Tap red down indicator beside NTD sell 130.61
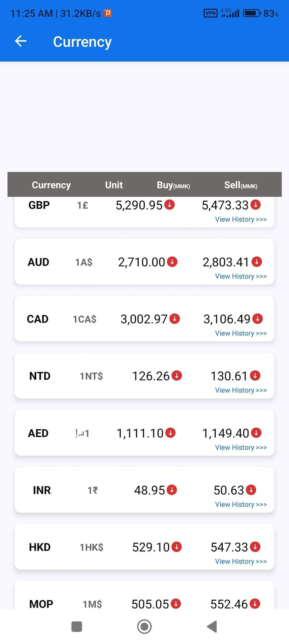The image size is (289, 644). 255,375
